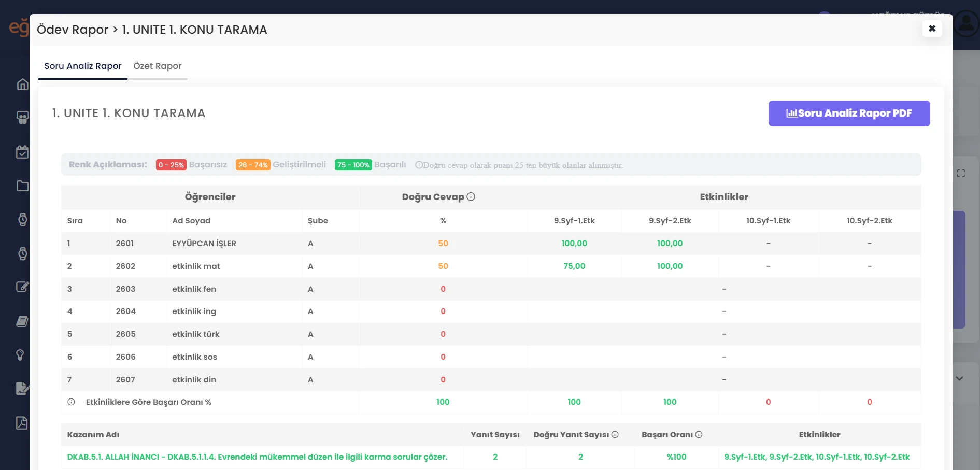Click the info icon next to Doğru Yanıt Sayısı
Viewport: 980px width, 470px height.
click(615, 435)
